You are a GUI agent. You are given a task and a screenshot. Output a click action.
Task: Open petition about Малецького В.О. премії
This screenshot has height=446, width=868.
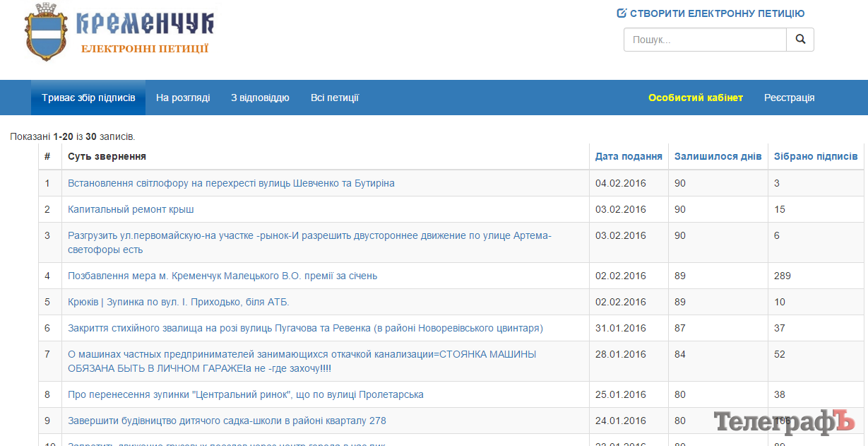pos(222,276)
